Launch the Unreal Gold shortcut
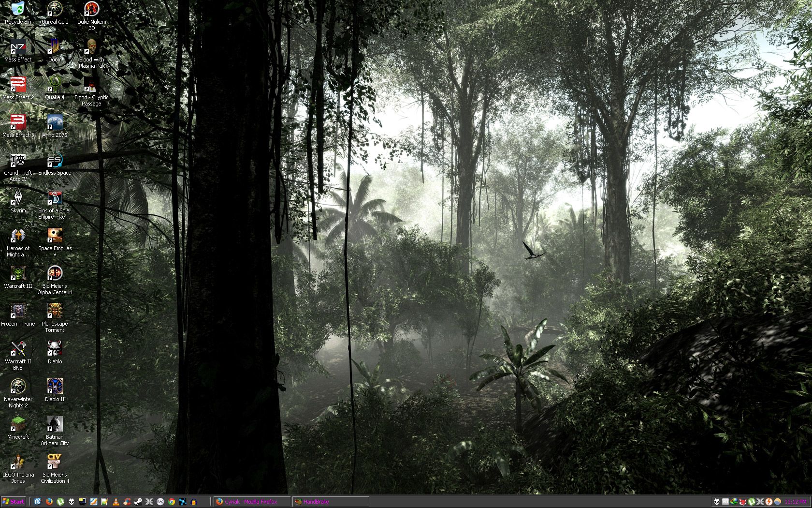 (x=55, y=10)
